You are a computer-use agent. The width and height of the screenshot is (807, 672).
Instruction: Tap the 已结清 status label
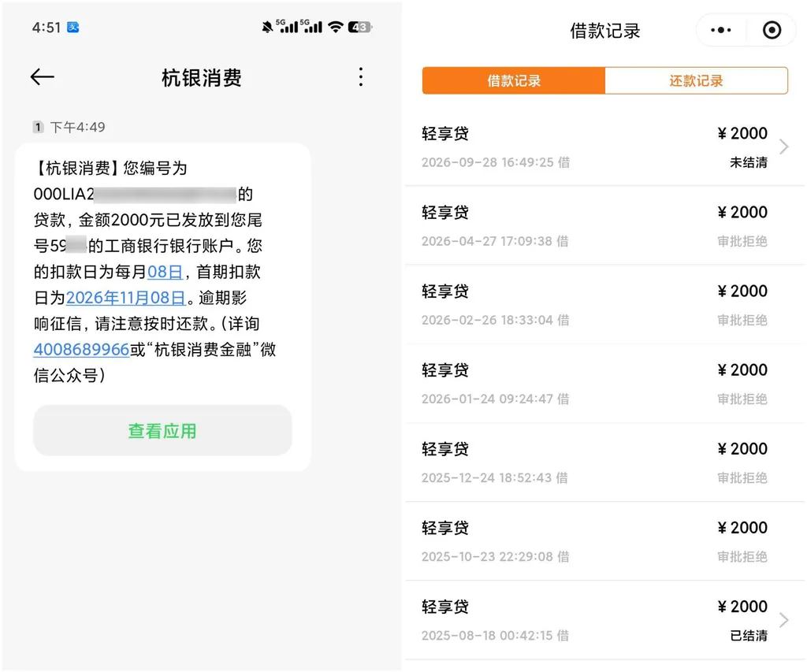point(749,636)
